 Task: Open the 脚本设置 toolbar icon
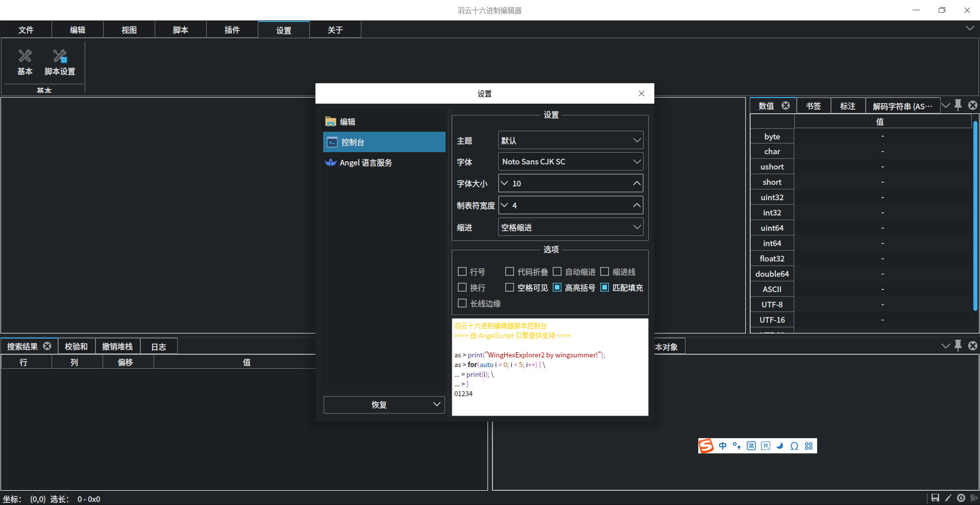pos(60,62)
